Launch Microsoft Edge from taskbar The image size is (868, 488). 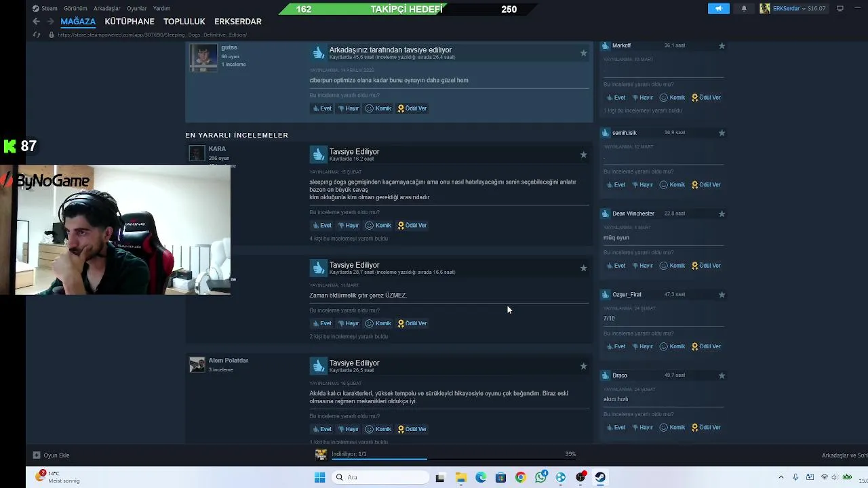coord(481,477)
